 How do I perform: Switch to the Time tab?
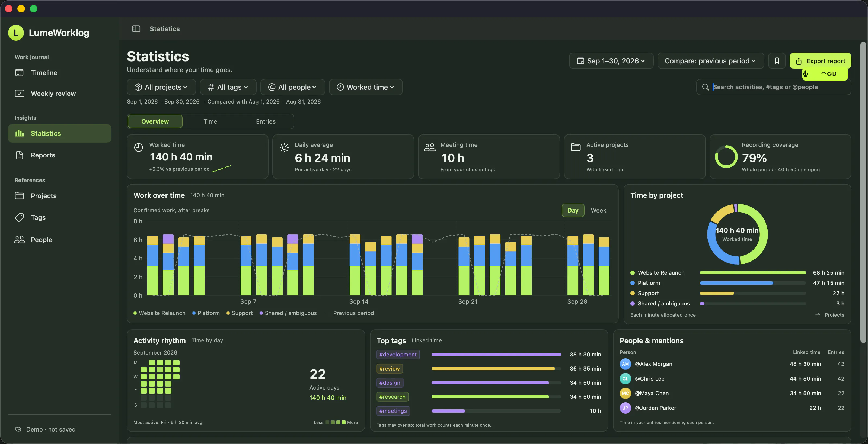pyautogui.click(x=210, y=121)
